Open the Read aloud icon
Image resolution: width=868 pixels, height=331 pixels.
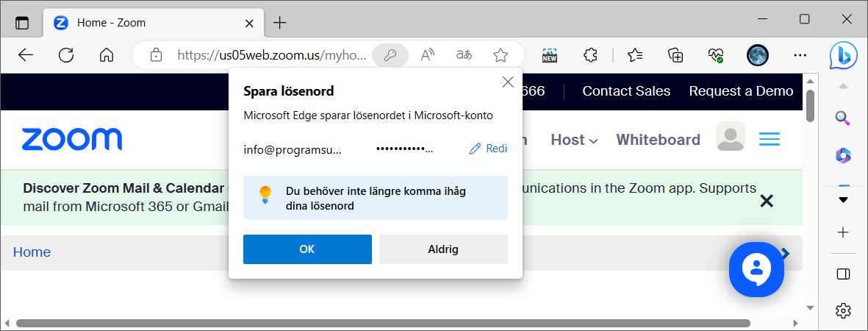428,55
